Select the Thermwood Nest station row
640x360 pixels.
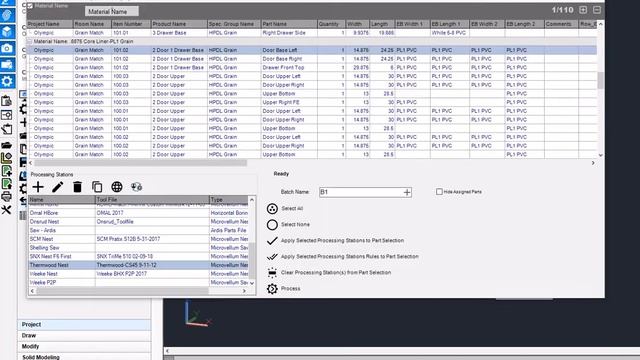[x=138, y=265]
